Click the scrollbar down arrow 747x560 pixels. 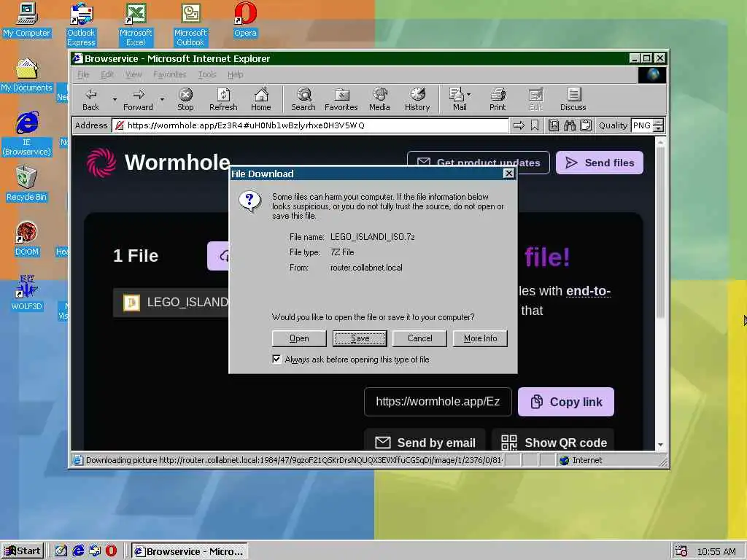[660, 446]
